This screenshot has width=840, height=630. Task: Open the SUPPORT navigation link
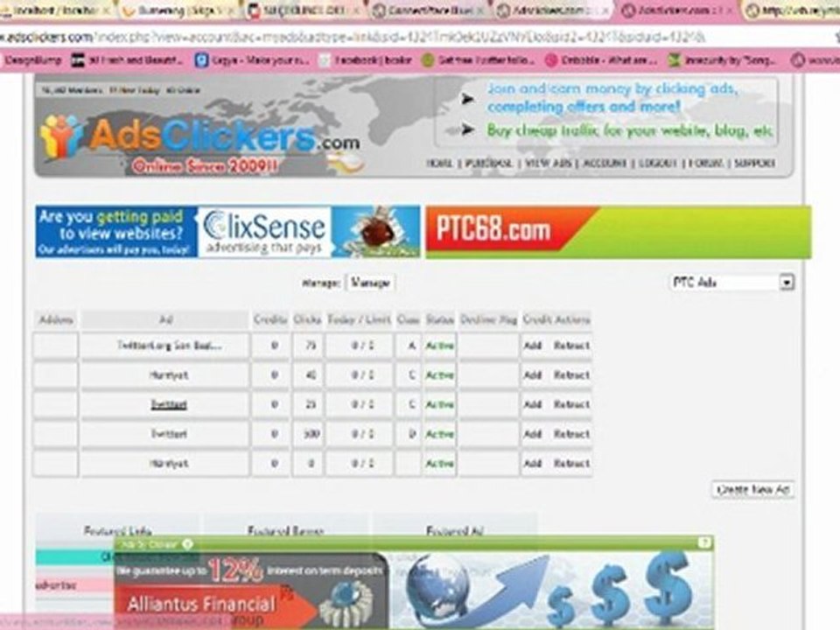(754, 163)
